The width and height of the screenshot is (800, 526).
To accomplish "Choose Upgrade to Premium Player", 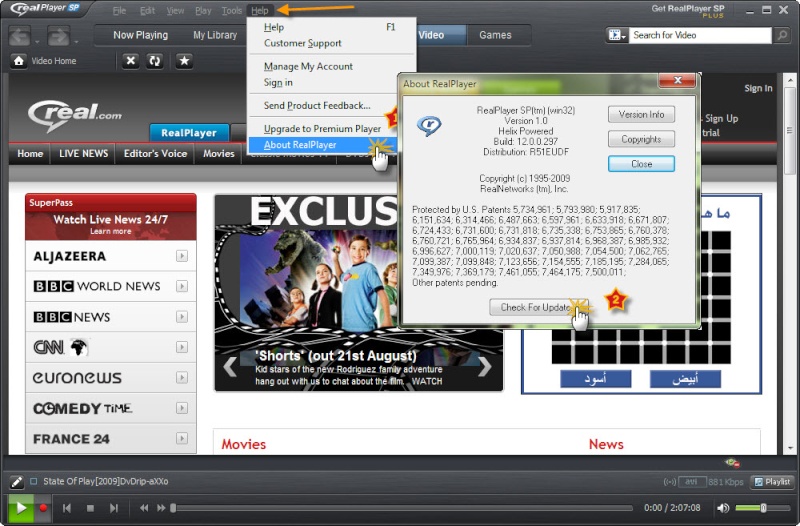I will coord(323,129).
